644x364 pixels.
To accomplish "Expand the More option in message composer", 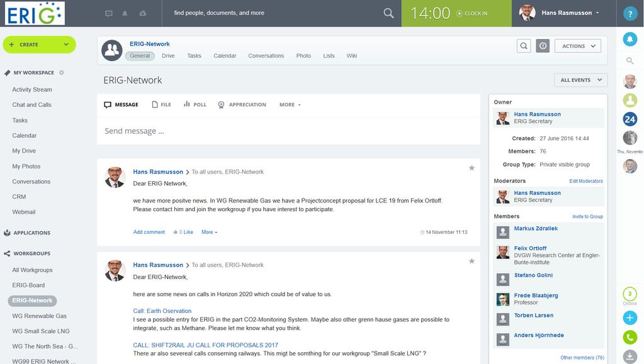I will 290,104.
